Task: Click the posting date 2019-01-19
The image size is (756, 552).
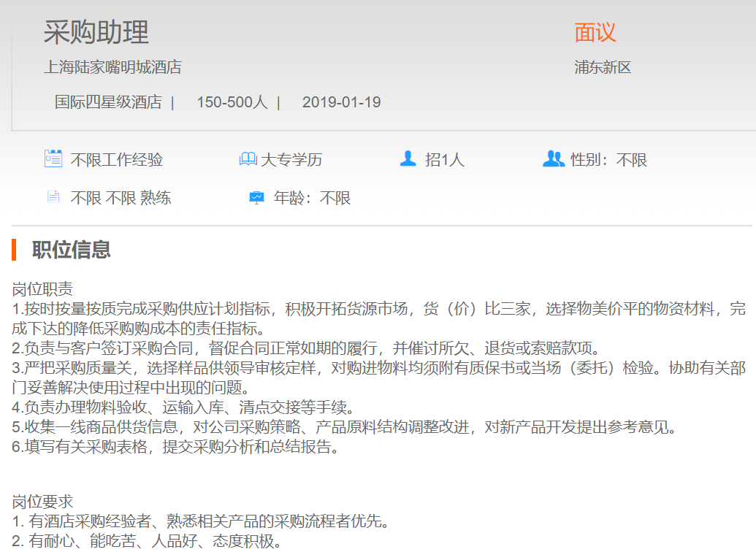Action: point(341,102)
